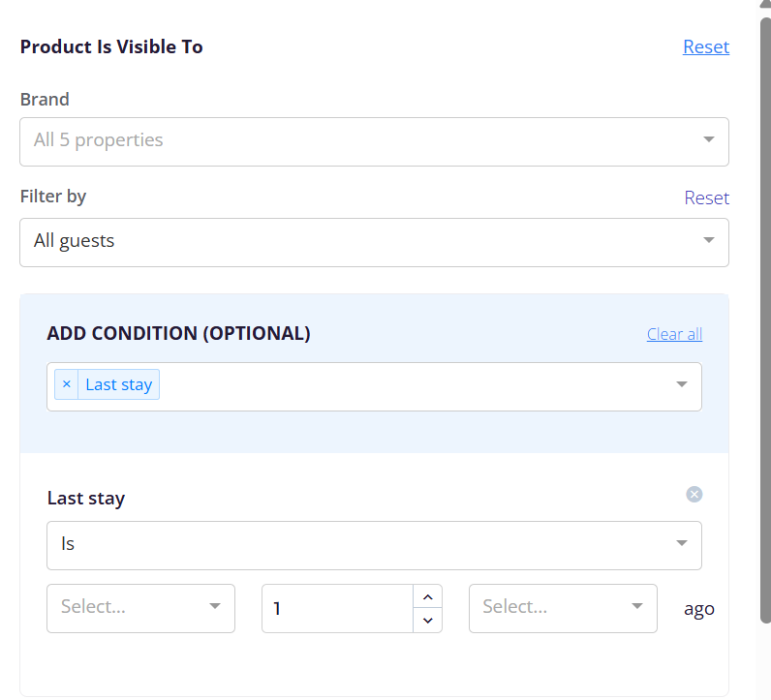
Task: Increase the number with the up stepper arrow
Action: coord(427,597)
